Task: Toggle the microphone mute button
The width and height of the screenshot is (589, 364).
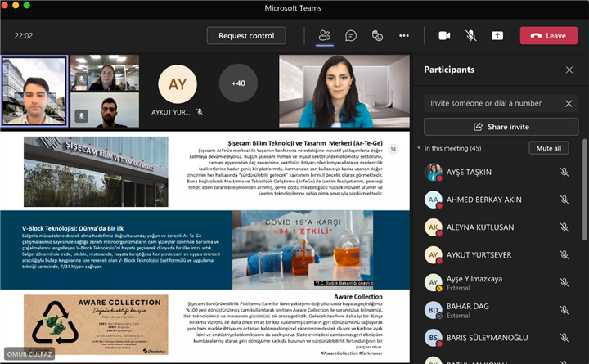Action: point(470,36)
